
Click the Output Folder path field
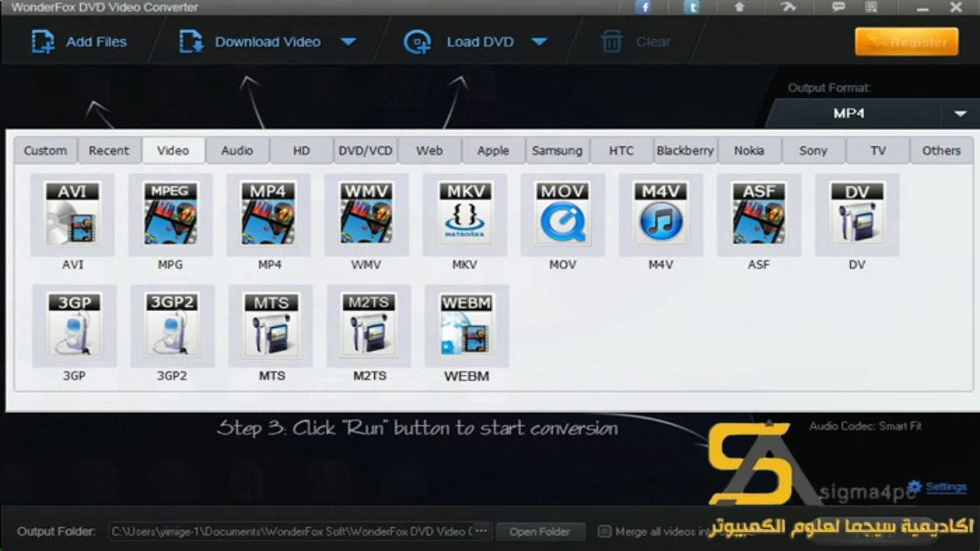point(290,531)
